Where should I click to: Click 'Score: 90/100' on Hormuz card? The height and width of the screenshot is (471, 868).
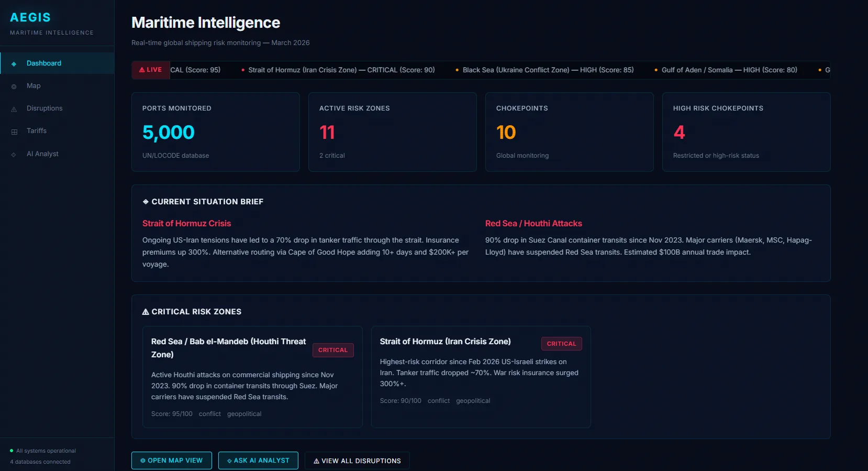(400, 401)
